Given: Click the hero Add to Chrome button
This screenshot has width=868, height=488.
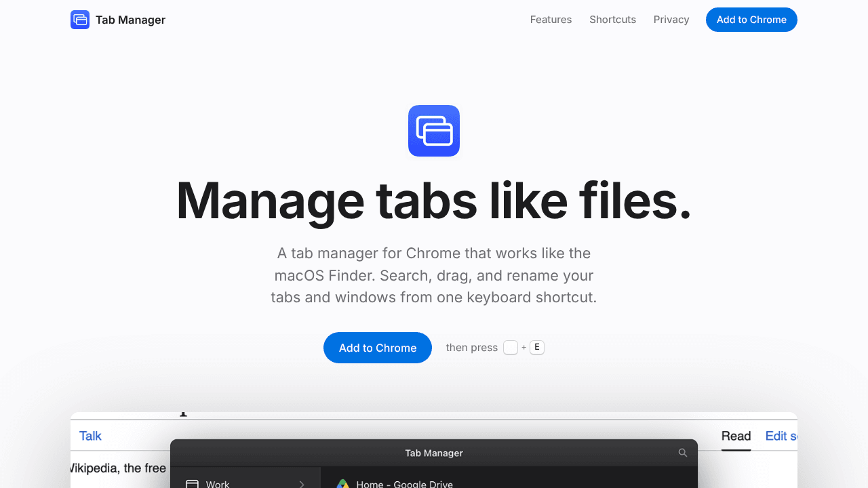Looking at the screenshot, I should [378, 348].
